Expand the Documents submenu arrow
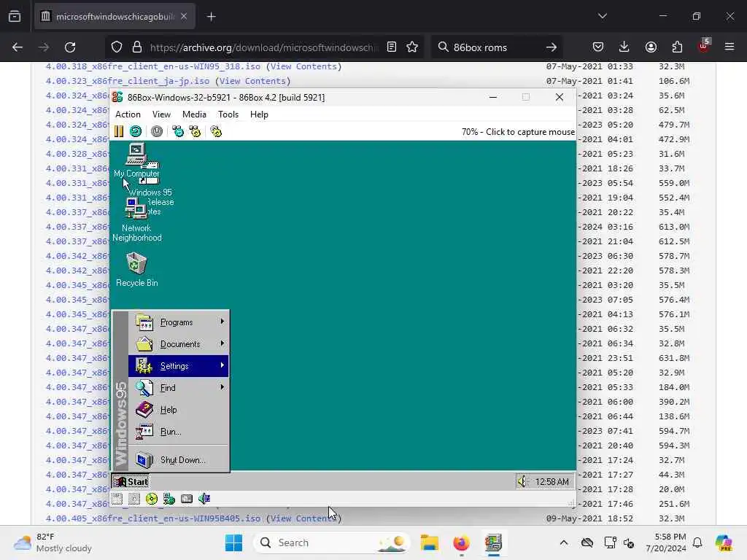The height and width of the screenshot is (560, 747). [222, 343]
